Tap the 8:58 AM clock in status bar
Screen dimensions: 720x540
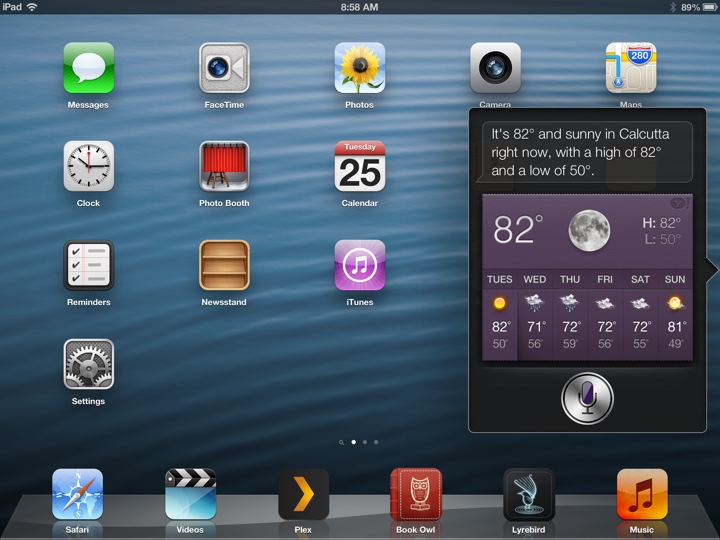(x=360, y=7)
